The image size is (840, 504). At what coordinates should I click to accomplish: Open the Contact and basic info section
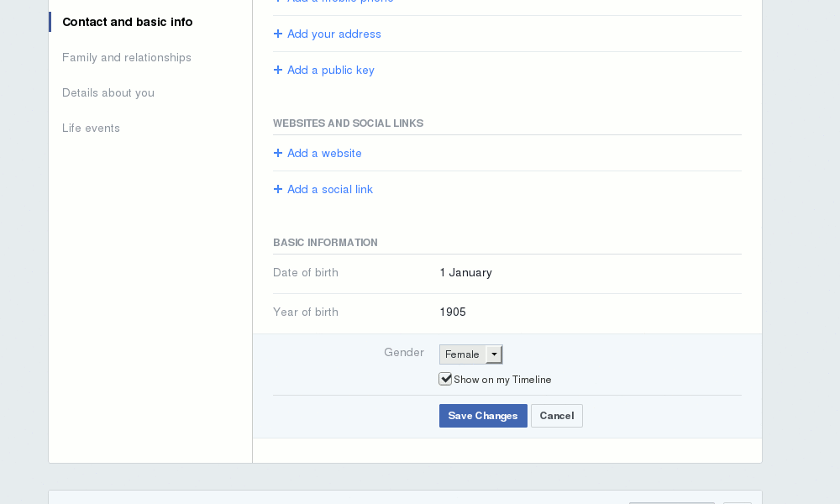click(x=128, y=22)
